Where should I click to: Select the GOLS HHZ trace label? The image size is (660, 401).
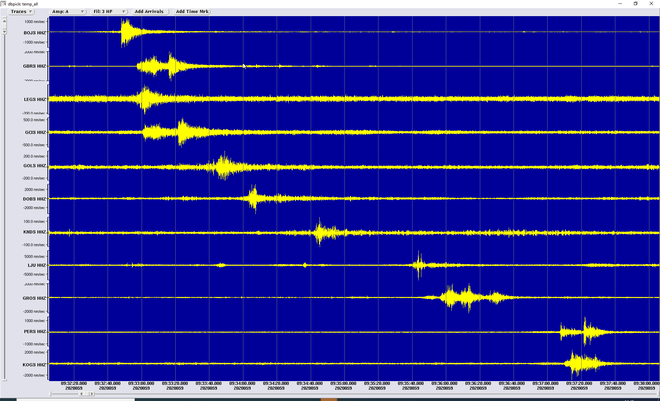point(35,165)
